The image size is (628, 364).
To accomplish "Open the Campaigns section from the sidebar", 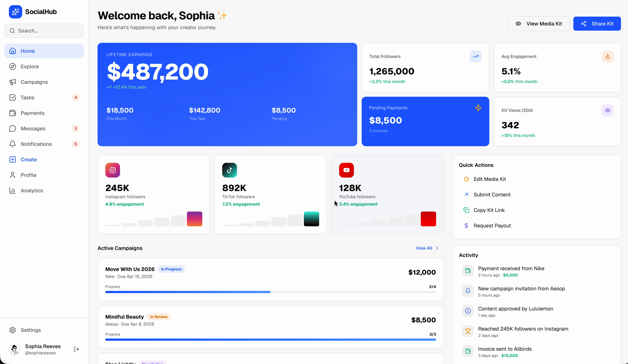I will (34, 82).
